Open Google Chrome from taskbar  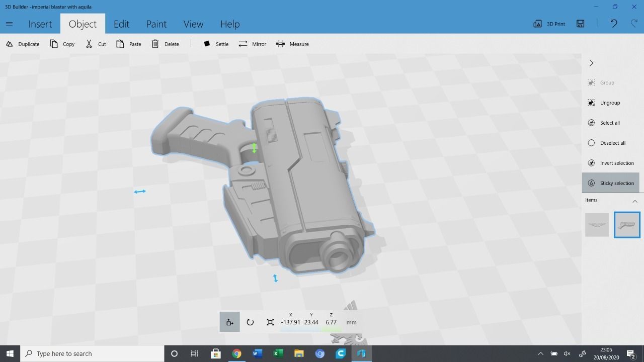(236, 353)
